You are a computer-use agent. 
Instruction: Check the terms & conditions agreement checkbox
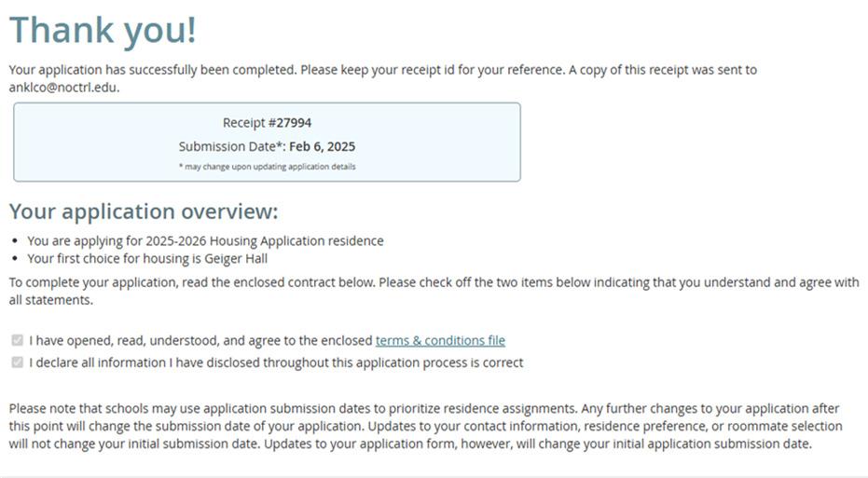click(17, 341)
